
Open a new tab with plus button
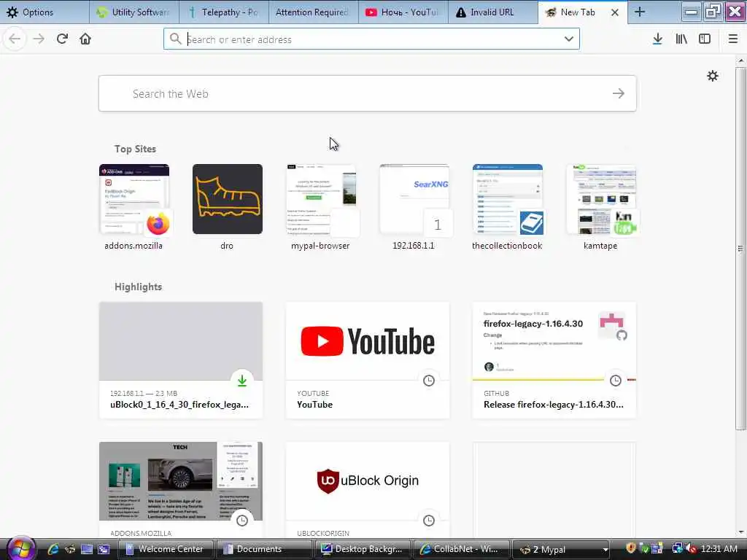[x=640, y=12]
